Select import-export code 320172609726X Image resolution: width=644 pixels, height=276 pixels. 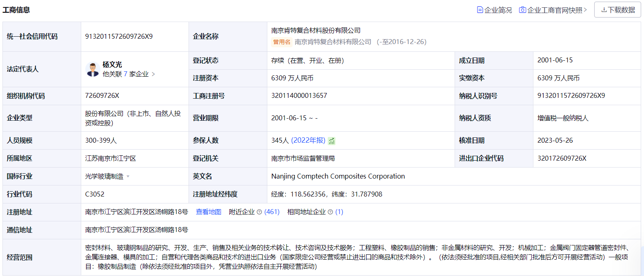(x=562, y=158)
